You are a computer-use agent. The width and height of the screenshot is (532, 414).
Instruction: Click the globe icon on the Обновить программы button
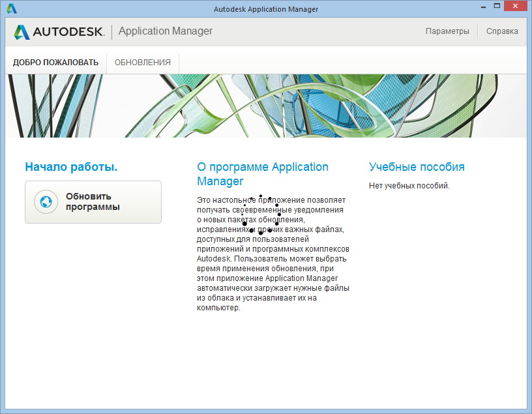[46, 201]
